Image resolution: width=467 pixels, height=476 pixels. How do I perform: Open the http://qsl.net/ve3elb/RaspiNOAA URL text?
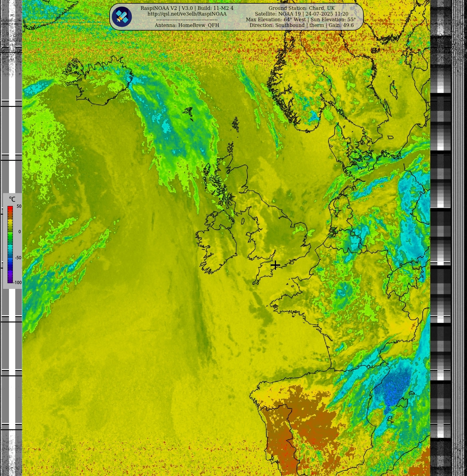[x=187, y=14]
